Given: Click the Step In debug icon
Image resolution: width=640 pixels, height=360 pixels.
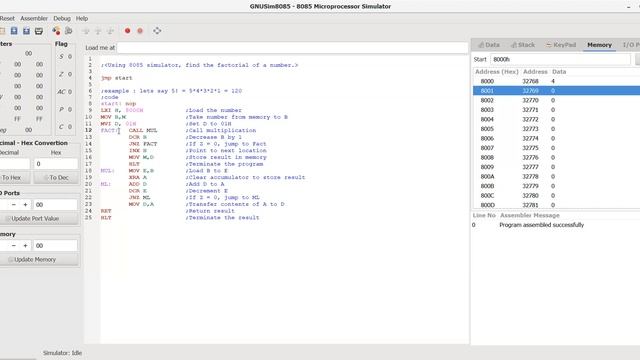Looking at the screenshot, I should pos(86,31).
